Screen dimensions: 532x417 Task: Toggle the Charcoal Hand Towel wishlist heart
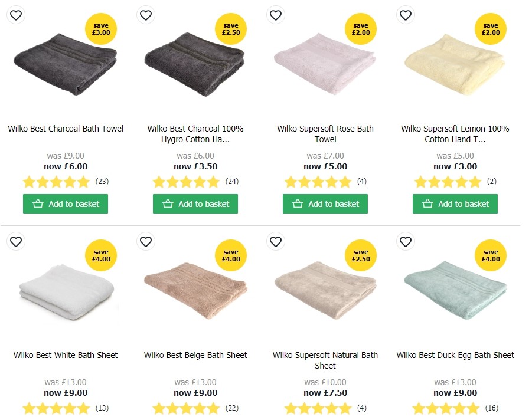tap(145, 15)
